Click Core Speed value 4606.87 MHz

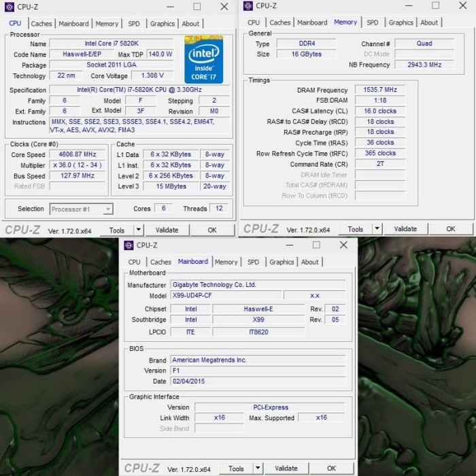78,154
